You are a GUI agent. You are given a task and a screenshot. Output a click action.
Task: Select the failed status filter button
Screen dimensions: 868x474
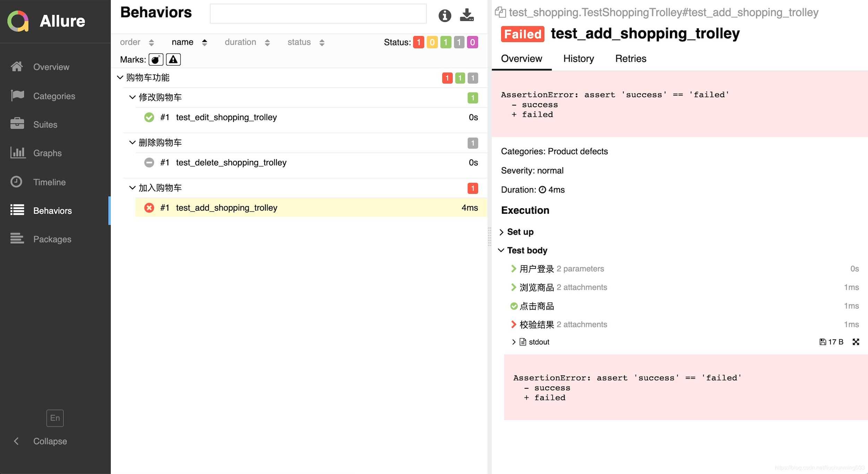pyautogui.click(x=419, y=41)
